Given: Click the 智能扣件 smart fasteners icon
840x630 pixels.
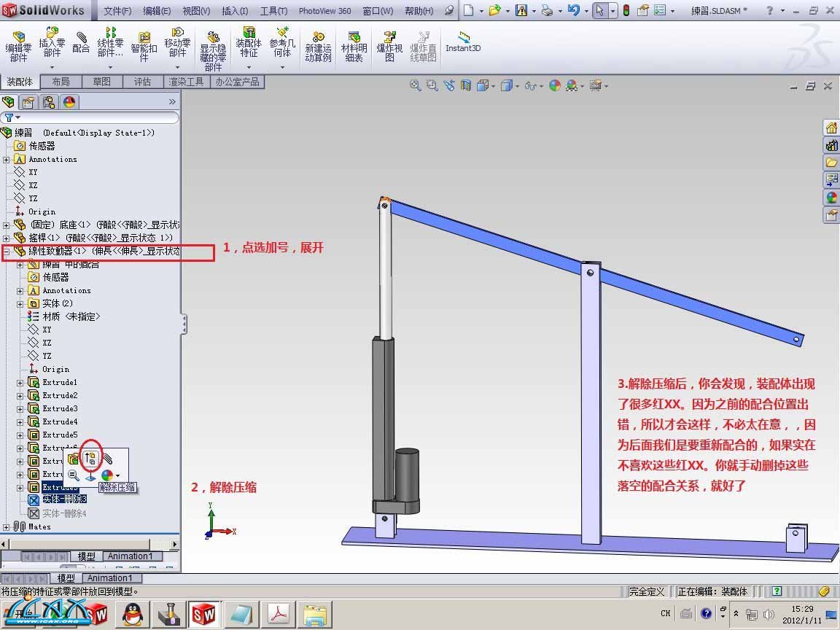Looking at the screenshot, I should click(144, 46).
